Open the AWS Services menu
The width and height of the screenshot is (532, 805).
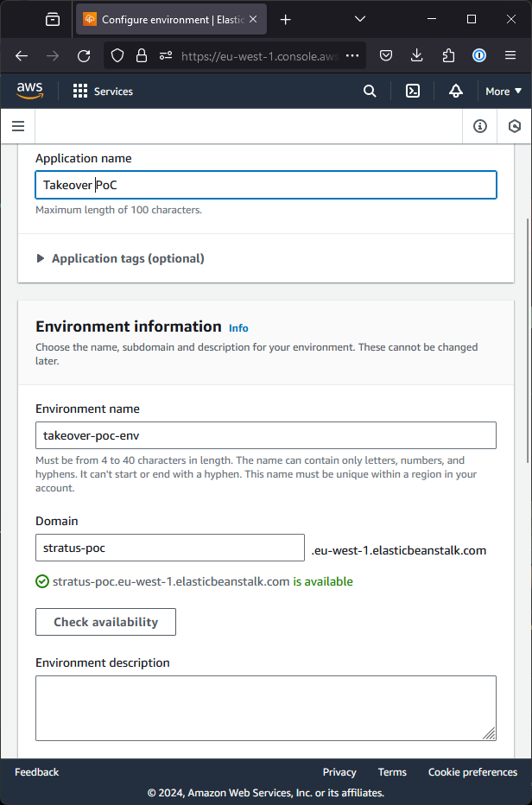103,92
